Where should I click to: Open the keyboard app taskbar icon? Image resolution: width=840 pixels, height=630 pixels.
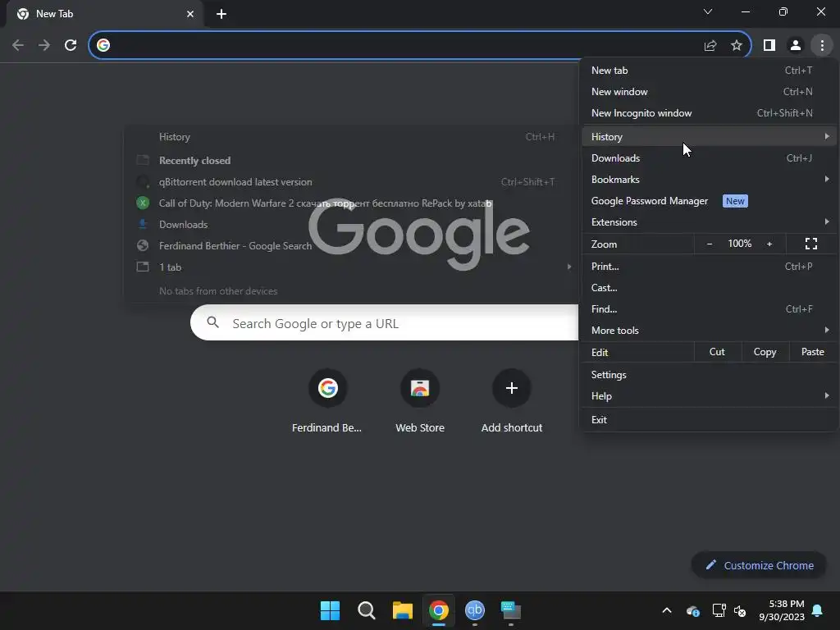[x=510, y=610]
